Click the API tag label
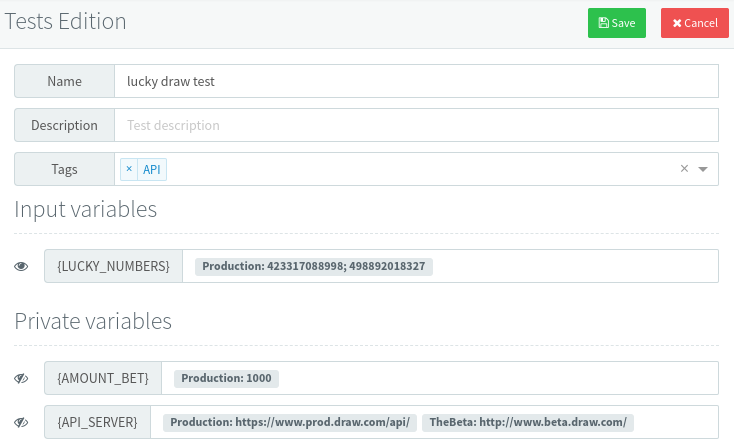Image resolution: width=734 pixels, height=448 pixels. point(152,170)
